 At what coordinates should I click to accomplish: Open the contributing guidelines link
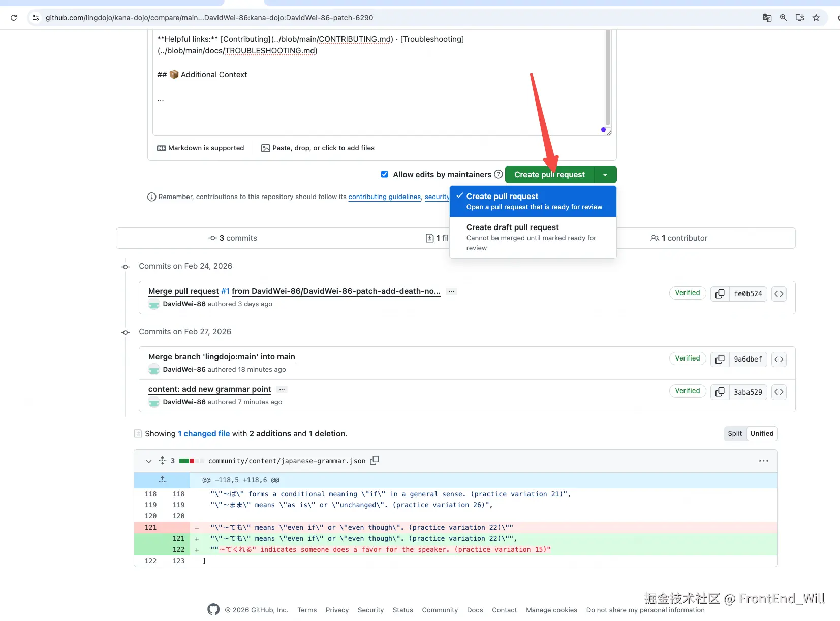pyautogui.click(x=385, y=197)
